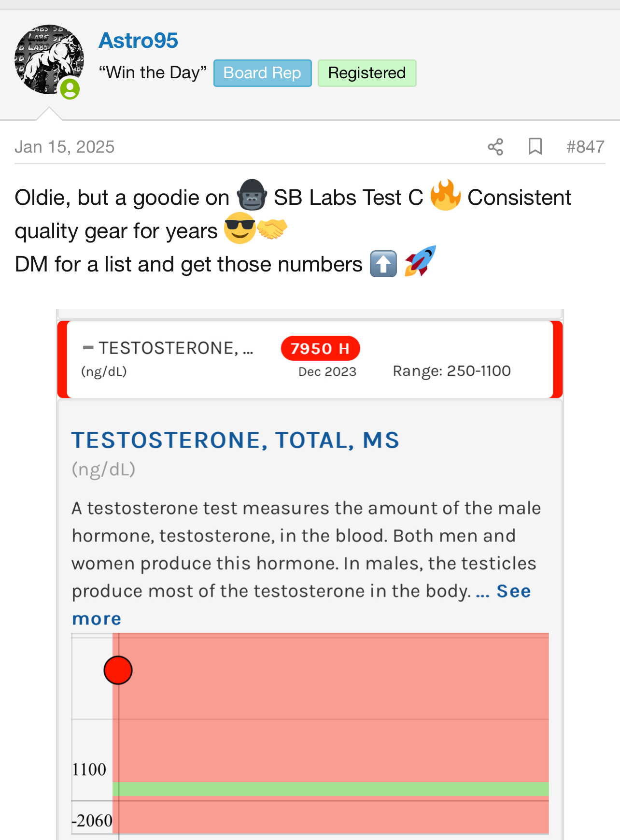Click the red 7950 H result badge

point(320,348)
